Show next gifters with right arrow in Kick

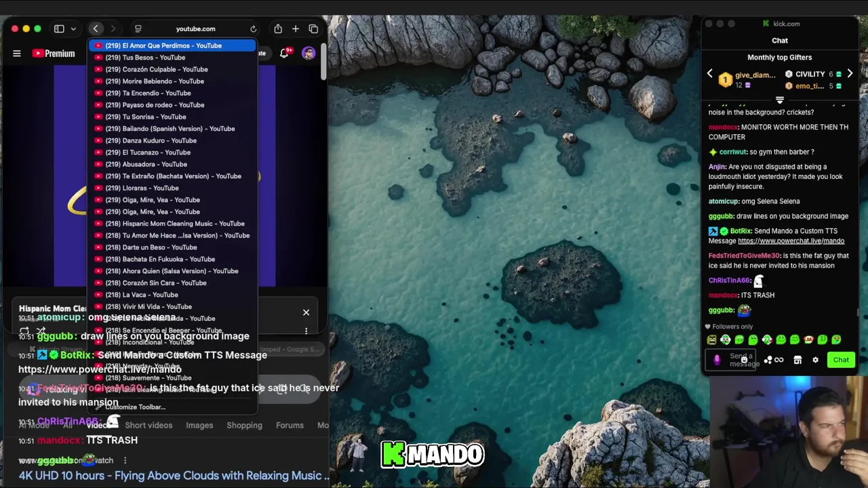coord(850,74)
